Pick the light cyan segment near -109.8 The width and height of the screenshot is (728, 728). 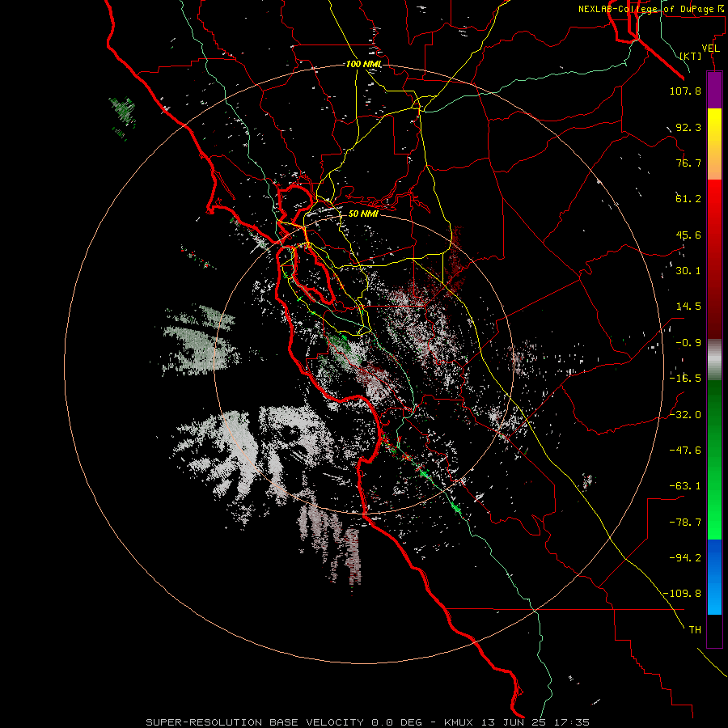coord(714,599)
